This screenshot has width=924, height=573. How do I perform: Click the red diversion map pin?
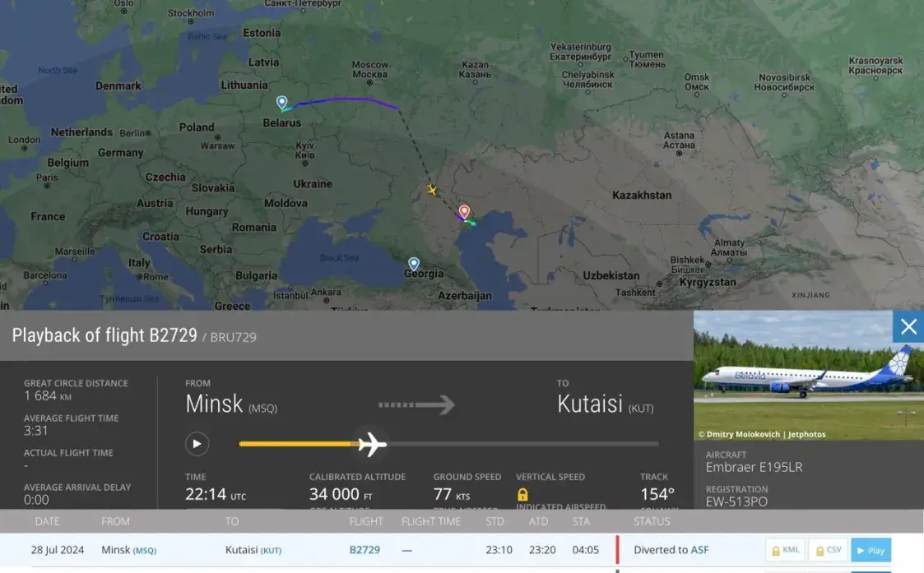point(464,211)
